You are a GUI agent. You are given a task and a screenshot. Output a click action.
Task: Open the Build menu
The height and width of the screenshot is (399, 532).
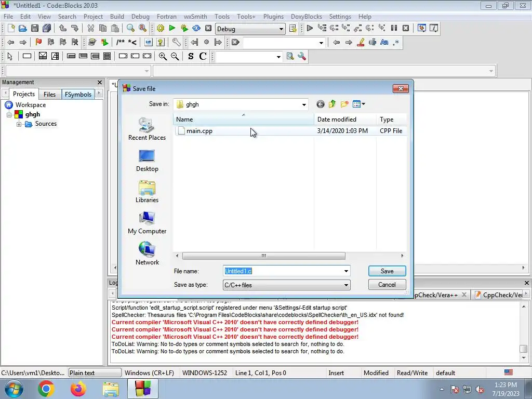coord(117,16)
